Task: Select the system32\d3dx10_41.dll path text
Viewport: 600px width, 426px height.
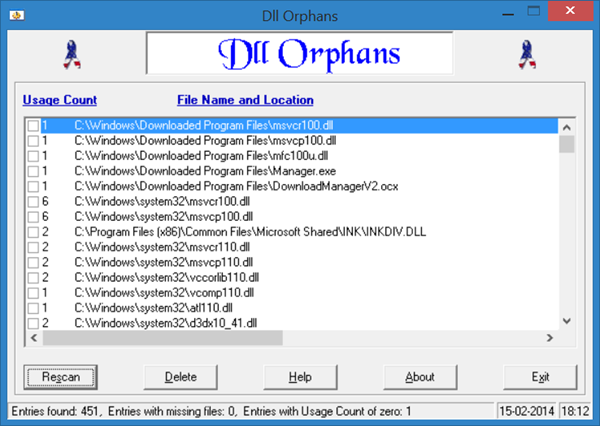Action: (x=166, y=323)
